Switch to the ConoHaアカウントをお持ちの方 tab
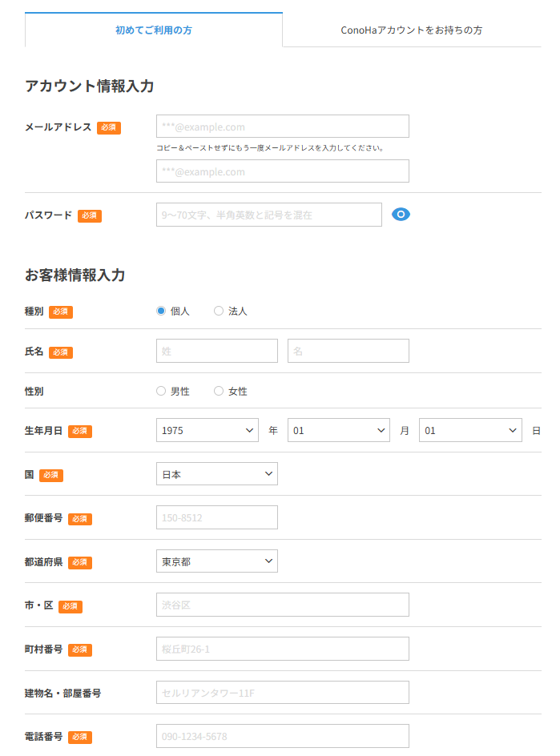 tap(411, 30)
